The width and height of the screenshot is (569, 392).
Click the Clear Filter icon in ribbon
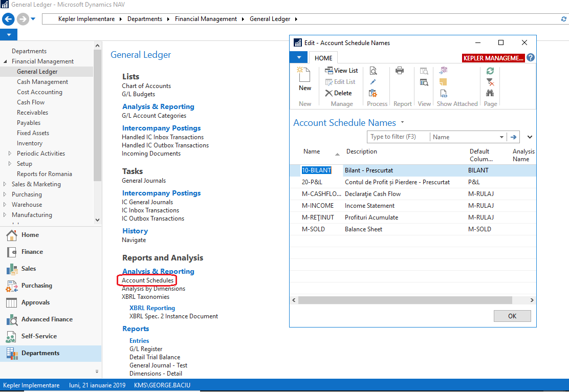click(x=490, y=82)
